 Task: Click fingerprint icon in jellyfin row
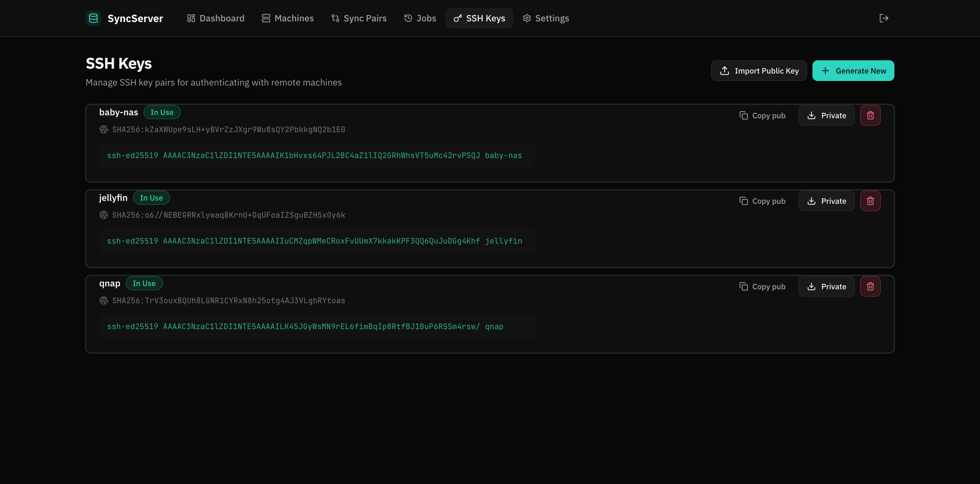103,215
